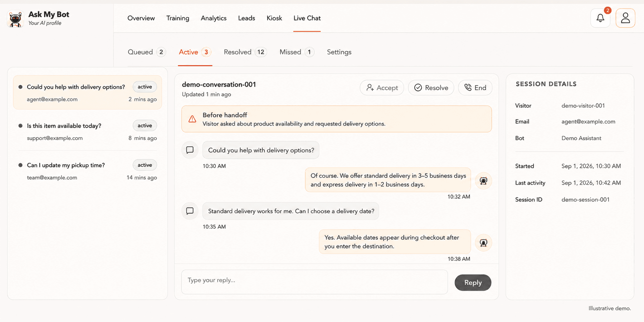Screen dimensions: 644x322
Task: Click the Active count badge 3
Action: tap(206, 52)
